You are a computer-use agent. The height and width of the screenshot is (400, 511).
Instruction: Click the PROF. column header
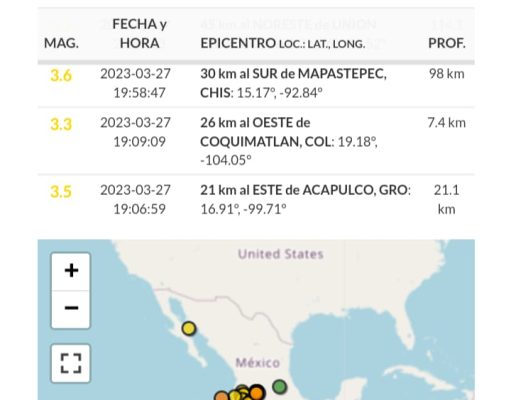click(447, 43)
